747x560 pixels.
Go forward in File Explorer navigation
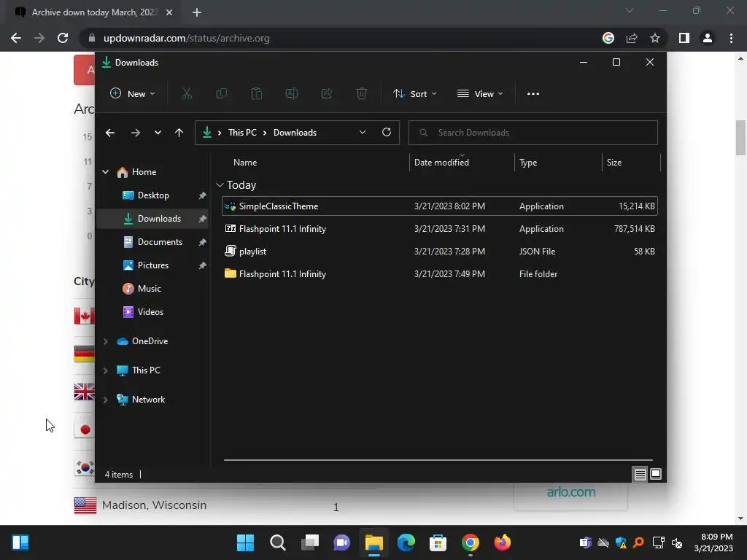pos(135,133)
